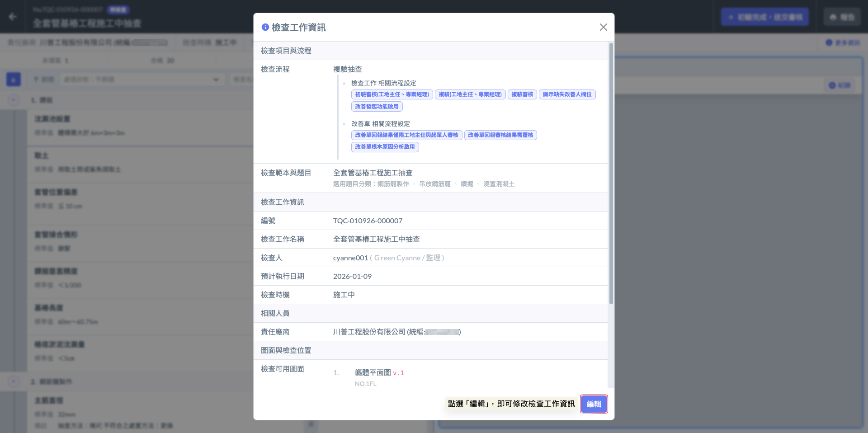Click the 顯示缺失改善人欄位 tag
The height and width of the screenshot is (433, 868).
click(x=567, y=94)
